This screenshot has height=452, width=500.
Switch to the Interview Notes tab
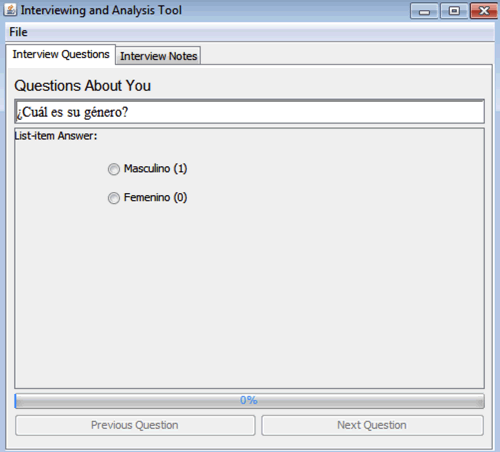158,56
